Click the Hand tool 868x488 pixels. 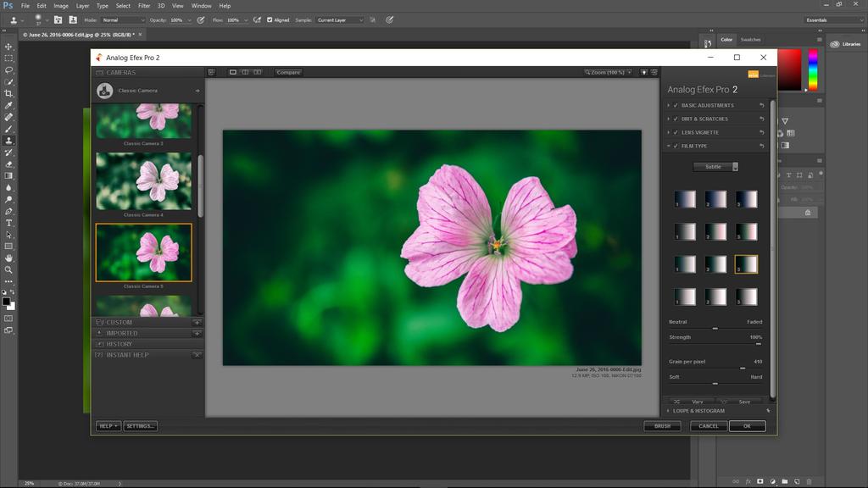8,258
